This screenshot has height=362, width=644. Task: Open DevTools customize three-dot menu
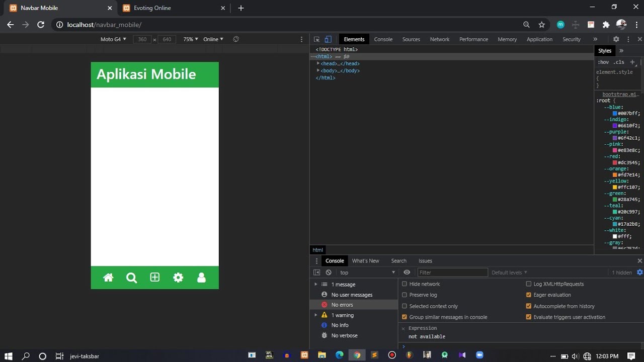coord(628,39)
